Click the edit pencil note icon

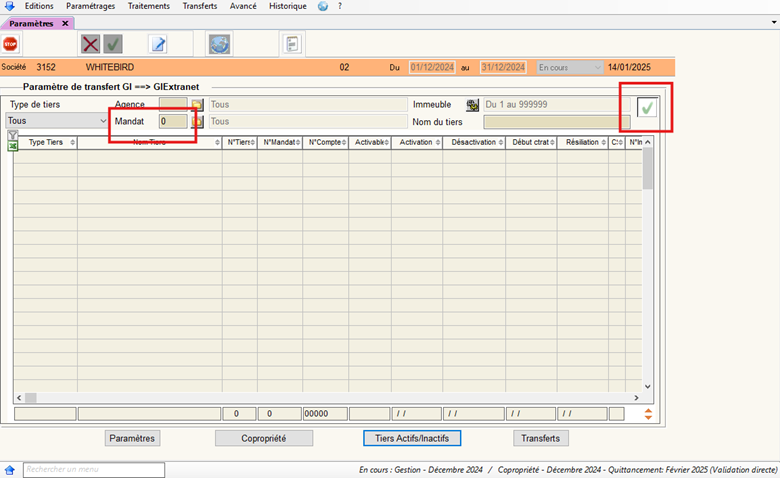coord(157,44)
